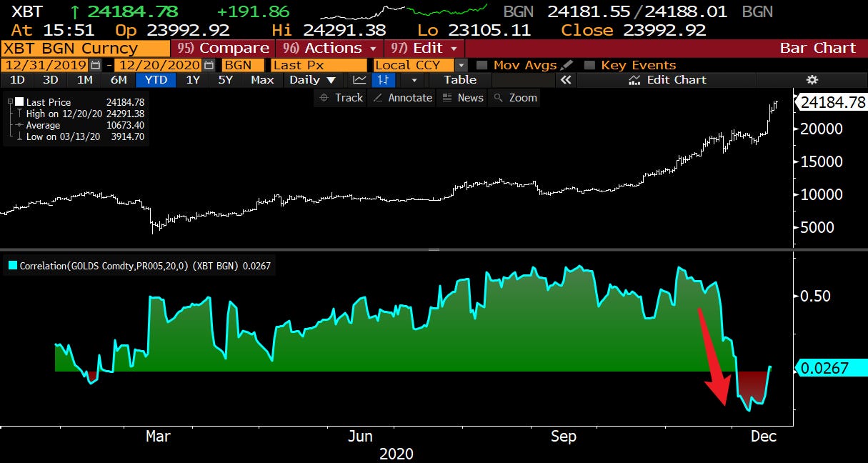Activate the Track crosshair tool
868x463 pixels.
pyautogui.click(x=341, y=98)
